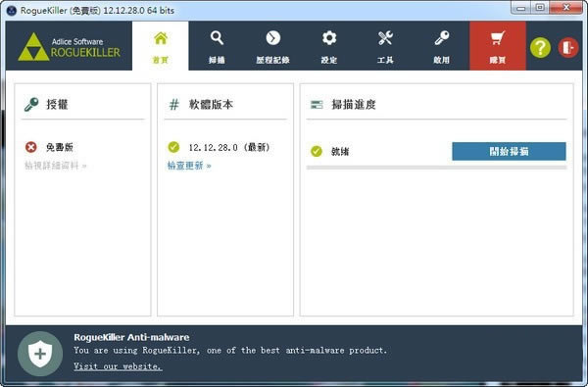The image size is (588, 387).
Task: Click the 檢查更新 check updates link
Action: pyautogui.click(x=189, y=166)
